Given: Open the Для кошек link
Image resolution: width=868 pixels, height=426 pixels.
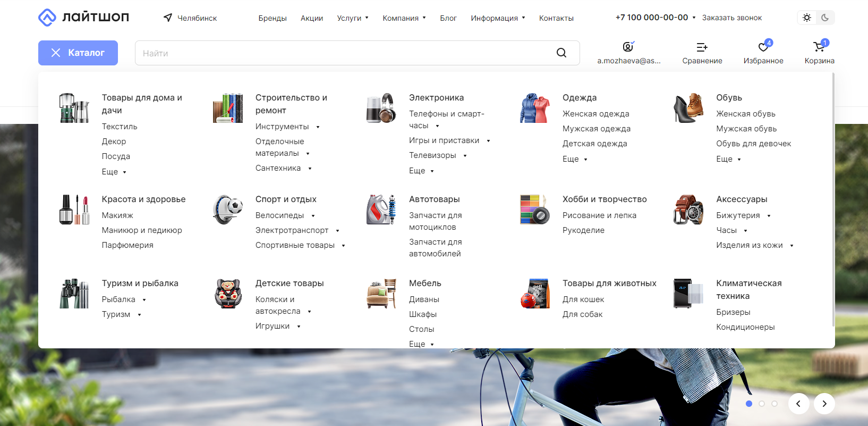Looking at the screenshot, I should [x=583, y=299].
